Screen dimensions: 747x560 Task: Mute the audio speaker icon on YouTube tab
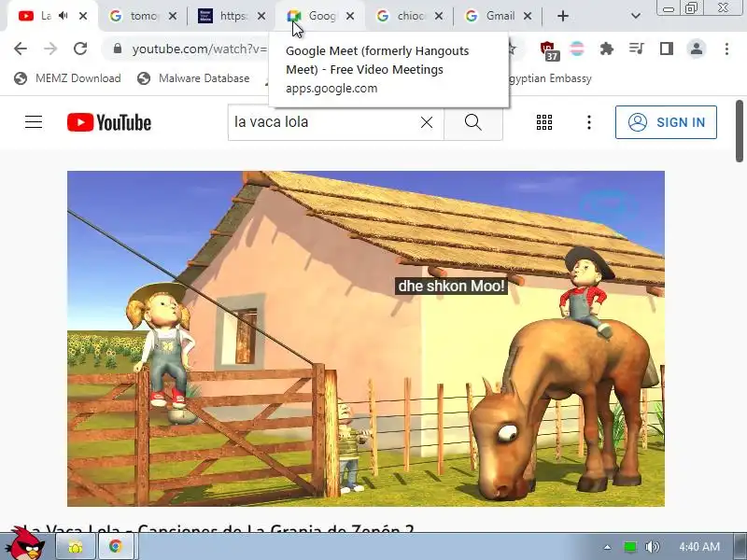coord(63,16)
